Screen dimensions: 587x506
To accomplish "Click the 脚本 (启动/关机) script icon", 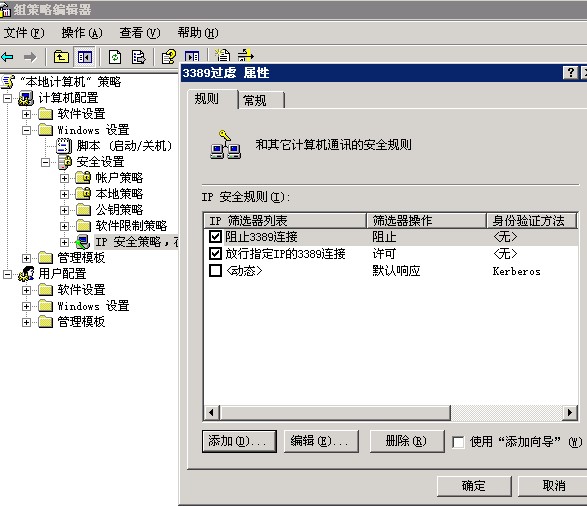I will [64, 146].
